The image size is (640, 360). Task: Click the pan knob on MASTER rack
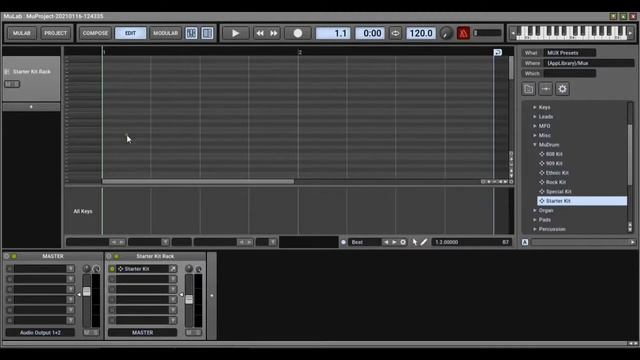87,268
